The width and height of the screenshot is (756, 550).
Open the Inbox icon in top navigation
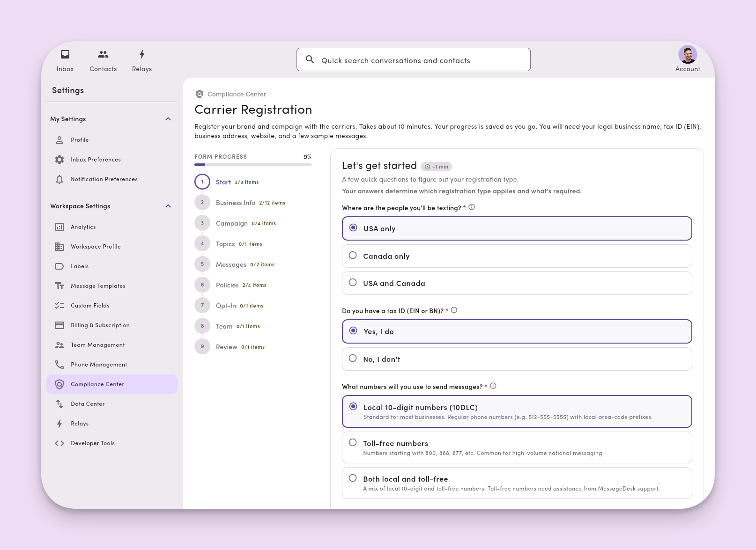pos(65,54)
